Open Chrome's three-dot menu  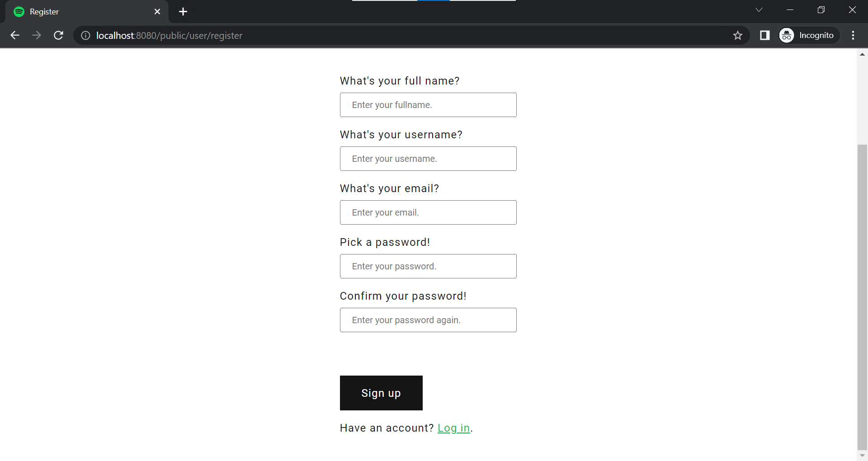coord(853,35)
